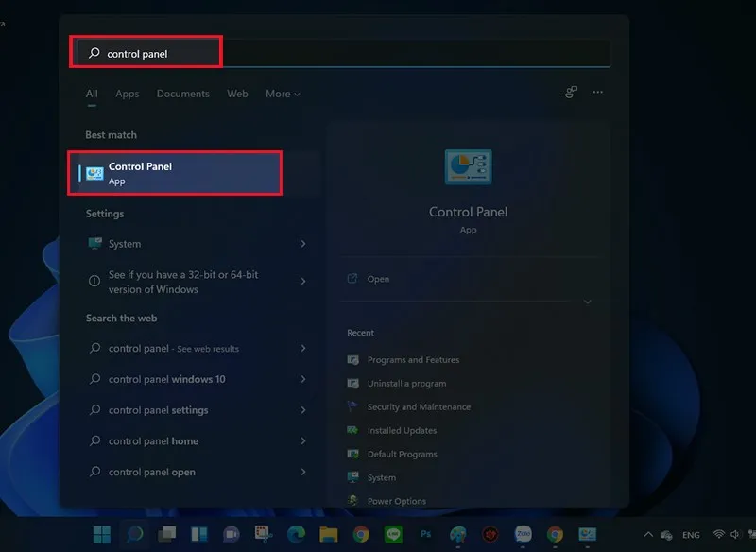Open recent item Programs and Features
Viewport: 756px width, 552px height.
pos(413,360)
